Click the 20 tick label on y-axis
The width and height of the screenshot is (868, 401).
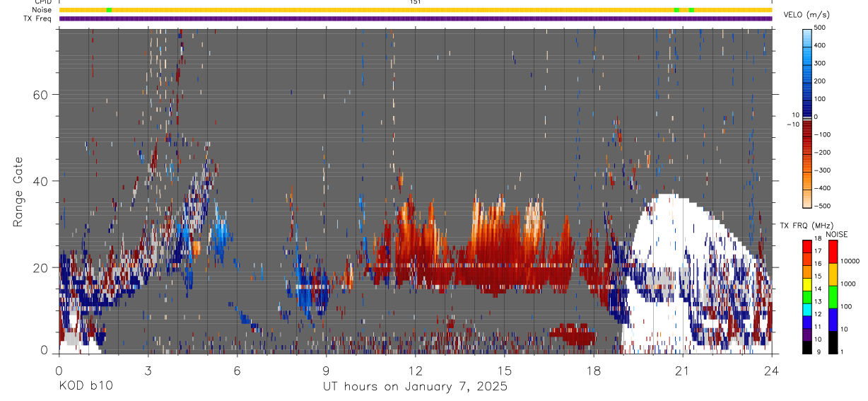point(40,267)
